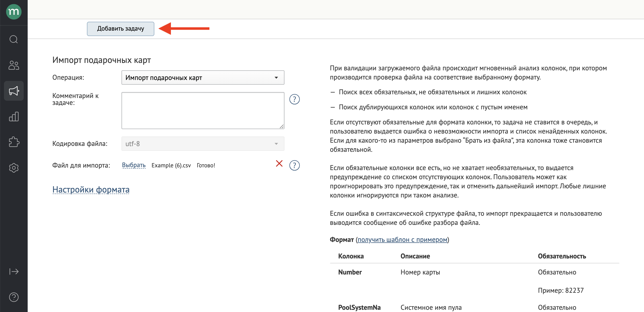Screen dimensions: 644x312
Task: Open the settings gear icon in sidebar
Action: pyautogui.click(x=14, y=168)
